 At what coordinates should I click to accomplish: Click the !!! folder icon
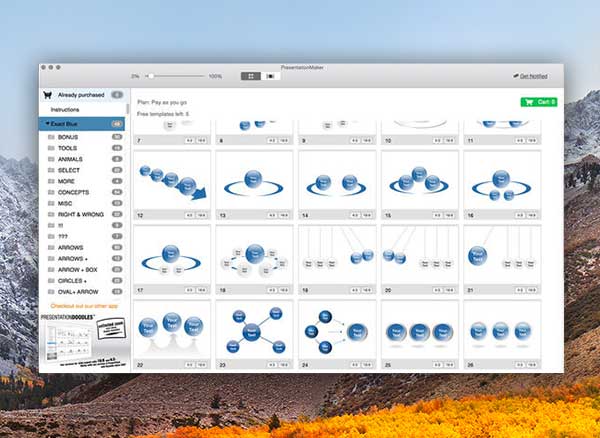click(51, 226)
